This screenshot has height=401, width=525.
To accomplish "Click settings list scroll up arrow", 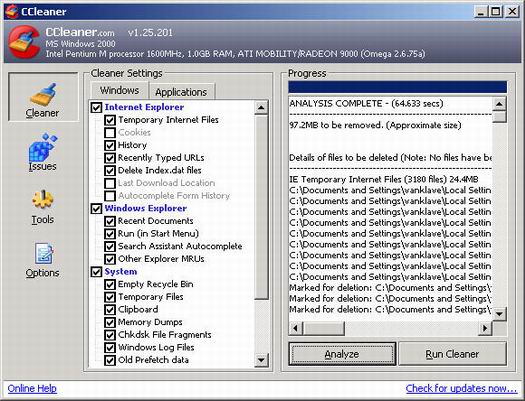I will tap(261, 108).
